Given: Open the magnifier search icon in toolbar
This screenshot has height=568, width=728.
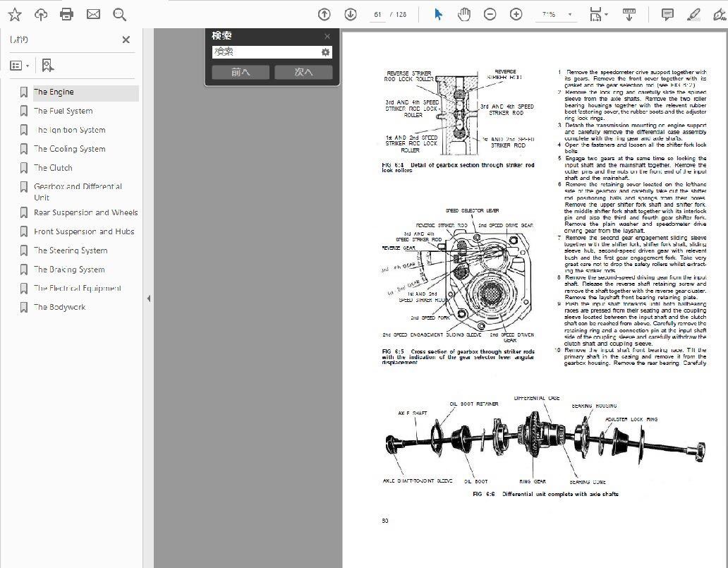Looking at the screenshot, I should pyautogui.click(x=120, y=15).
